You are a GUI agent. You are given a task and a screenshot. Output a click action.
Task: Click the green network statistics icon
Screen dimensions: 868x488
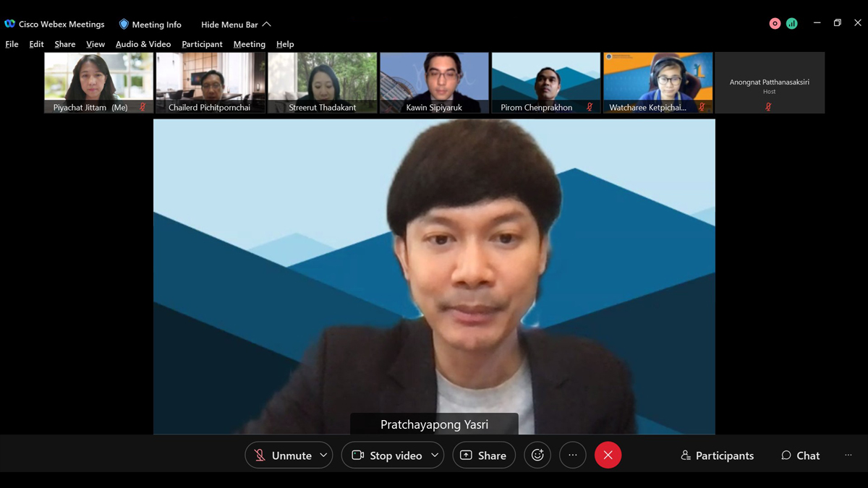pyautogui.click(x=792, y=23)
